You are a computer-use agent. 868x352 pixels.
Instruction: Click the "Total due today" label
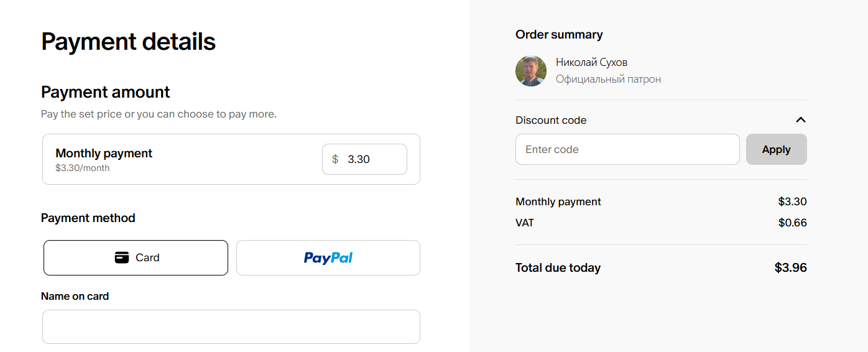[558, 268]
